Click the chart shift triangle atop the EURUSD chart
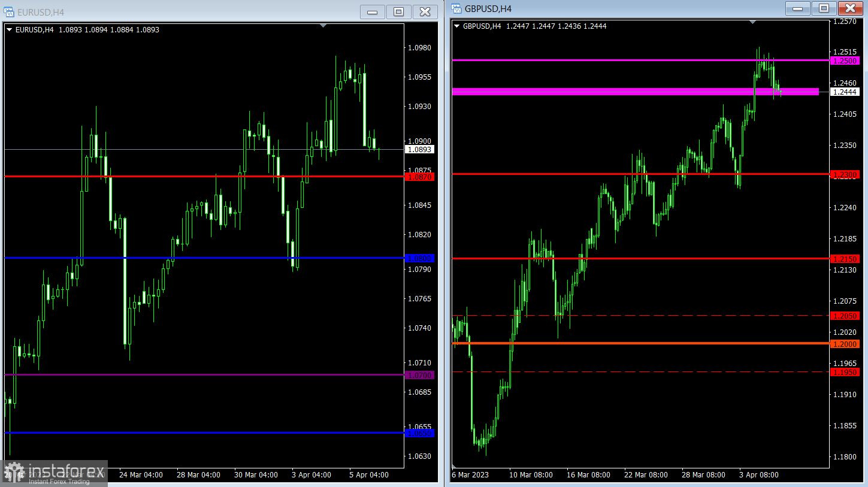868x487 pixels. [x=324, y=26]
